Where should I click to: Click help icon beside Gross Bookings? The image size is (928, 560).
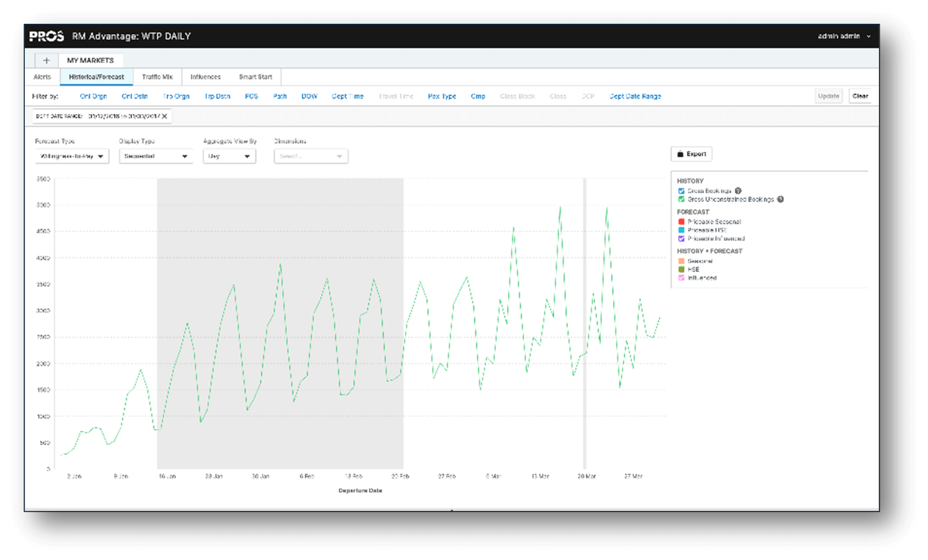pyautogui.click(x=738, y=191)
